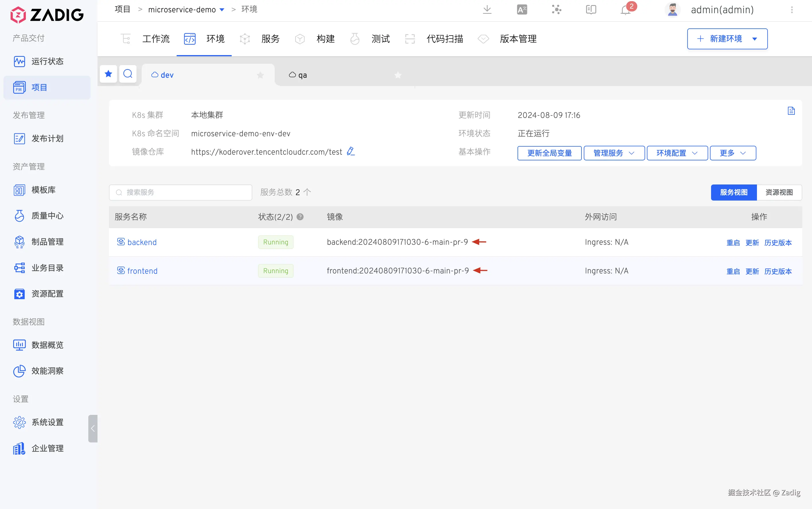Click the documentation book icon
This screenshot has height=509, width=812.
(591, 9)
